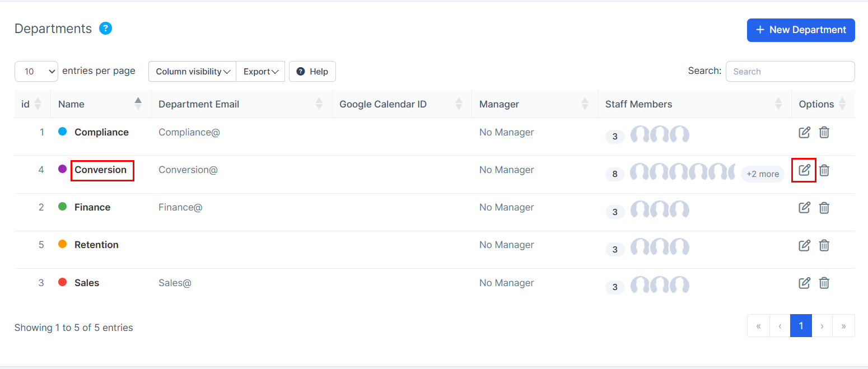868x369 pixels.
Task: Click the Help button in the toolbar
Action: pyautogui.click(x=312, y=72)
